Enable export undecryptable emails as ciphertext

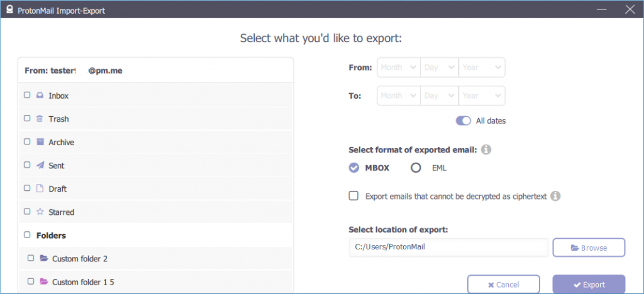[x=353, y=196]
